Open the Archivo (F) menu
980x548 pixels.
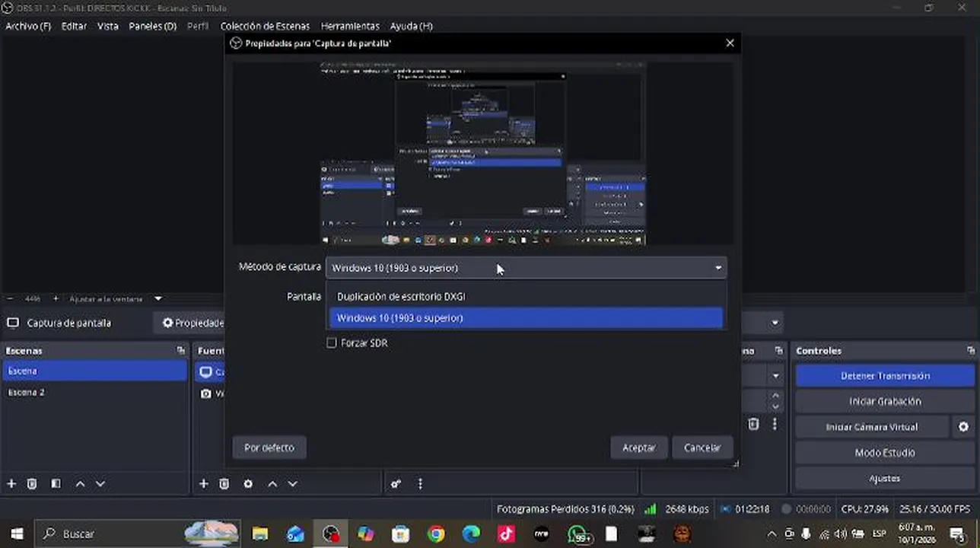pyautogui.click(x=28, y=26)
